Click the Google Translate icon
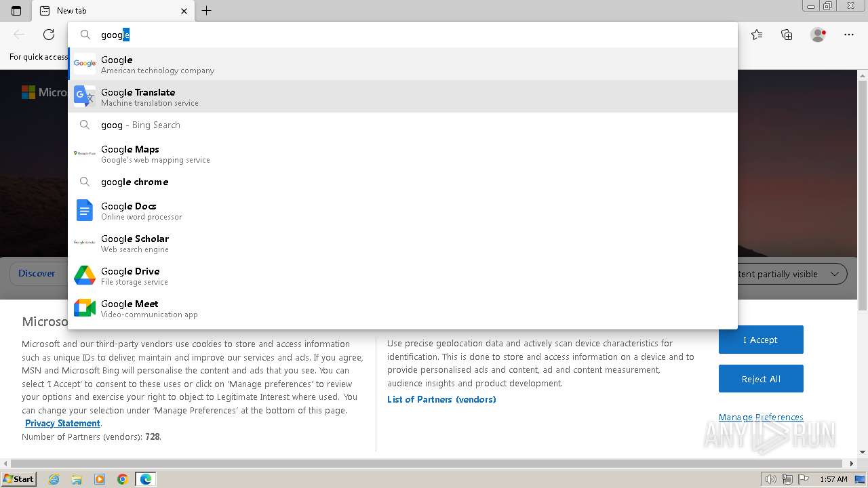 85,96
